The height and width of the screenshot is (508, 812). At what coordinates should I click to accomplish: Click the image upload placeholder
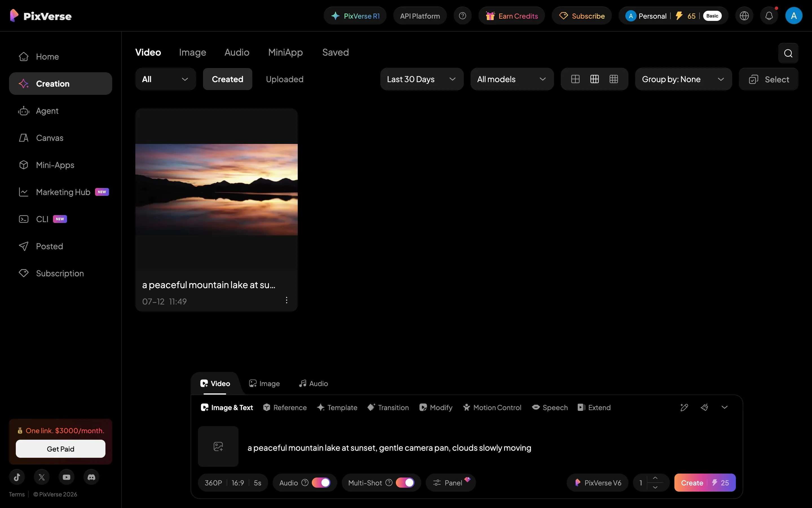[x=218, y=446]
